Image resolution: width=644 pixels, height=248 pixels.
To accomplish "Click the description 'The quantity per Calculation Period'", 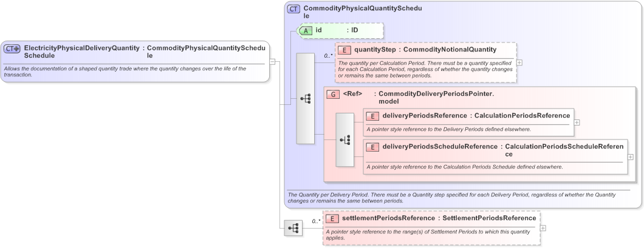I will tap(425, 69).
